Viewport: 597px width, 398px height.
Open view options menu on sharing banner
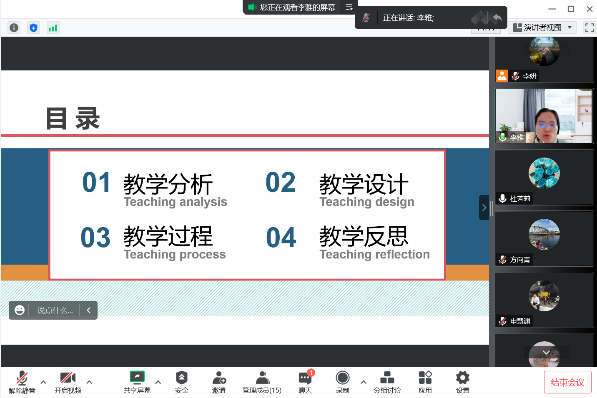pos(349,7)
